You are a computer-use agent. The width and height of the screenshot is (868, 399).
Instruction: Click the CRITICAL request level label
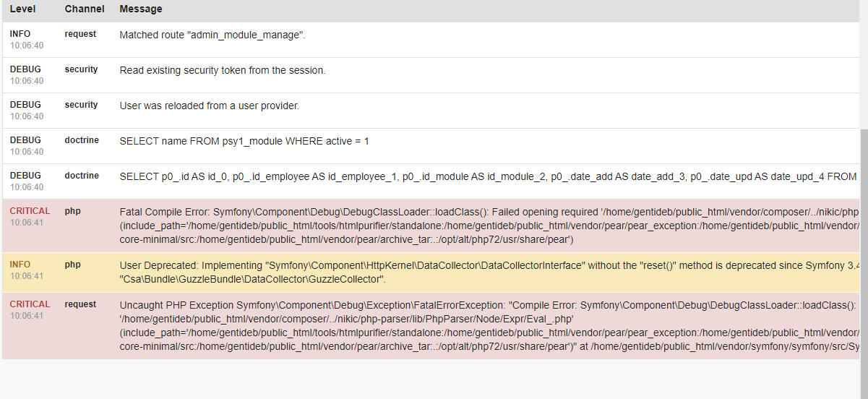(x=30, y=304)
